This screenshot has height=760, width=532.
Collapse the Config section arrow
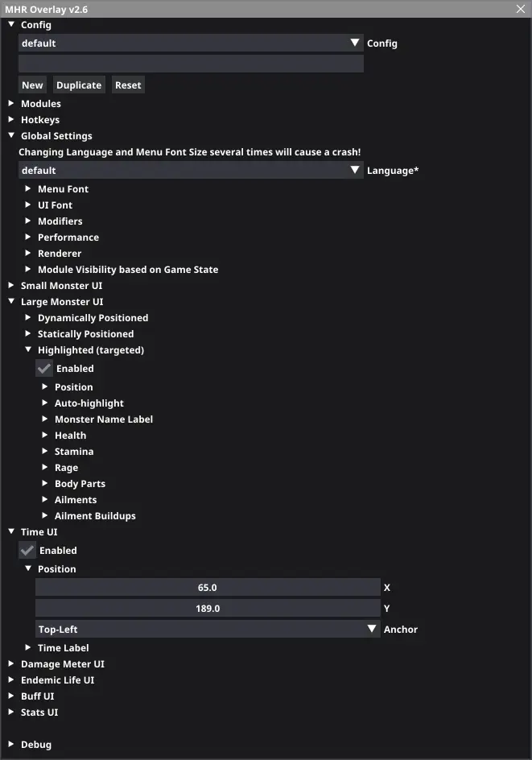click(11, 25)
